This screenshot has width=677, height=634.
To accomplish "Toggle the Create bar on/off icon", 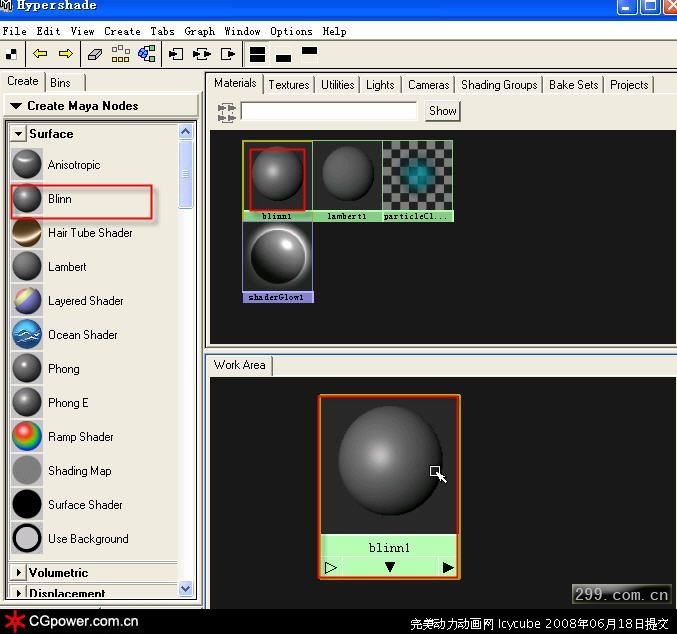I will [12, 53].
